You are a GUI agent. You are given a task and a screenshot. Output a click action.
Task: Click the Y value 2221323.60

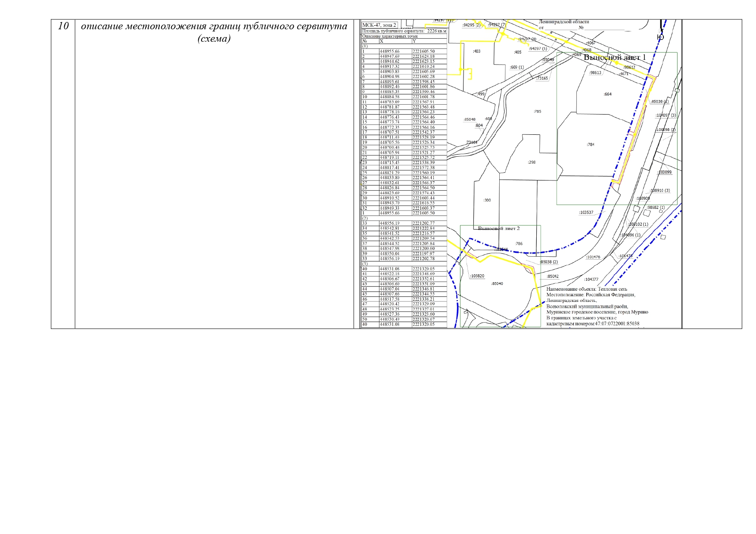coord(423,314)
